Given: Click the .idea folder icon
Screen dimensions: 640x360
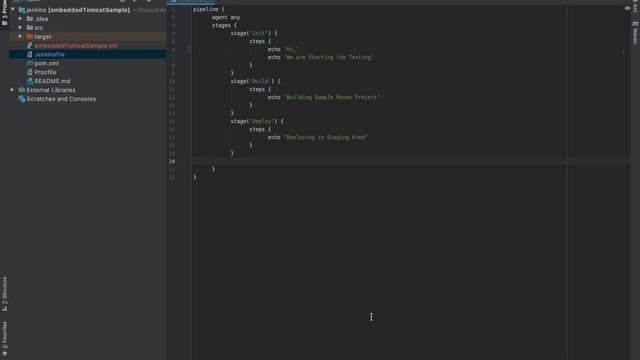Looking at the screenshot, I should pyautogui.click(x=29, y=19).
